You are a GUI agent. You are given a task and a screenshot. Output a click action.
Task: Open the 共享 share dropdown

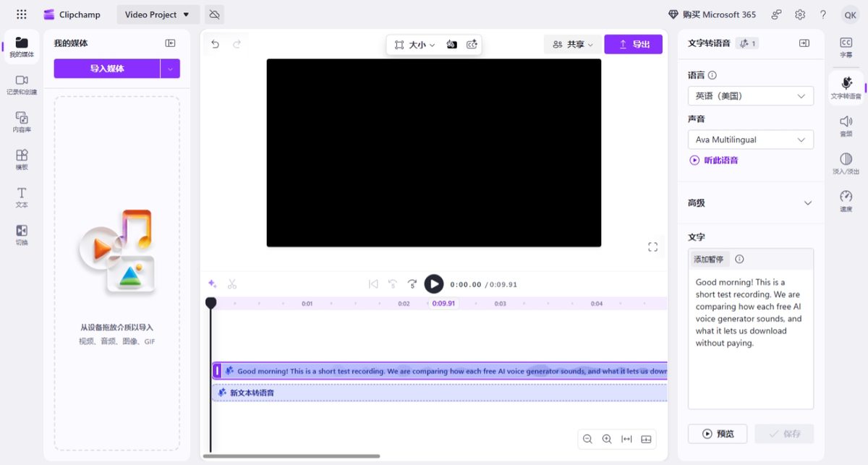click(572, 44)
